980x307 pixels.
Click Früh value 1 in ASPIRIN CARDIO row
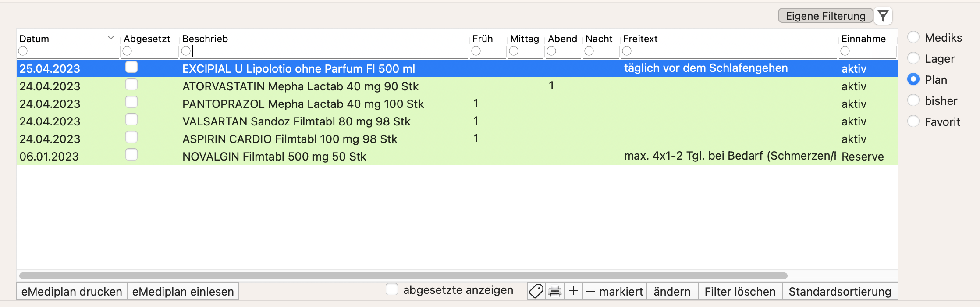pyautogui.click(x=476, y=138)
